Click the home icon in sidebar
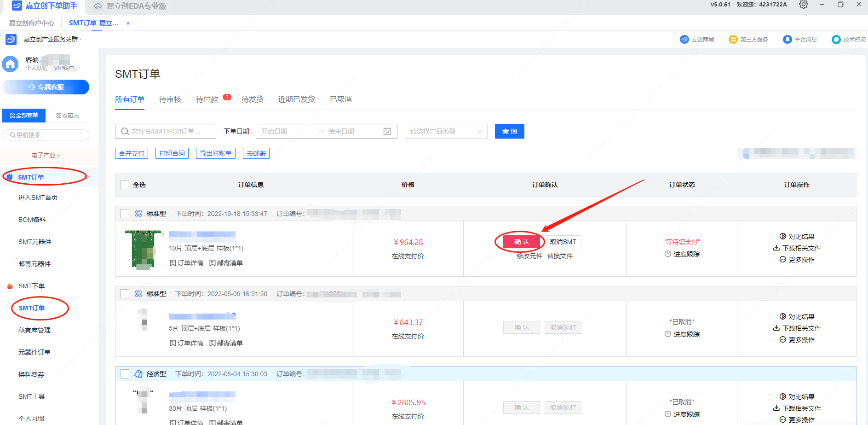Screen dimensions: 868x425 (10, 64)
